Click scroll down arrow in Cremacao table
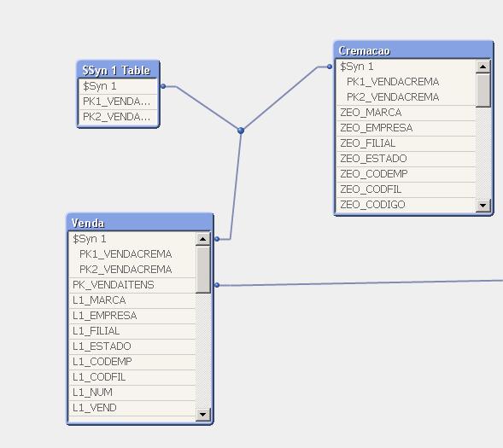 [x=483, y=205]
